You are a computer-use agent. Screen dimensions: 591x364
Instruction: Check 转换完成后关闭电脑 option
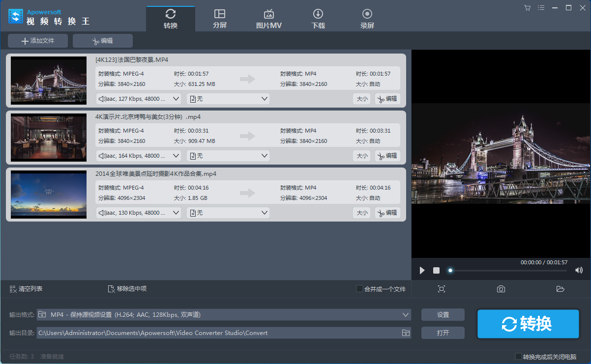pyautogui.click(x=519, y=356)
